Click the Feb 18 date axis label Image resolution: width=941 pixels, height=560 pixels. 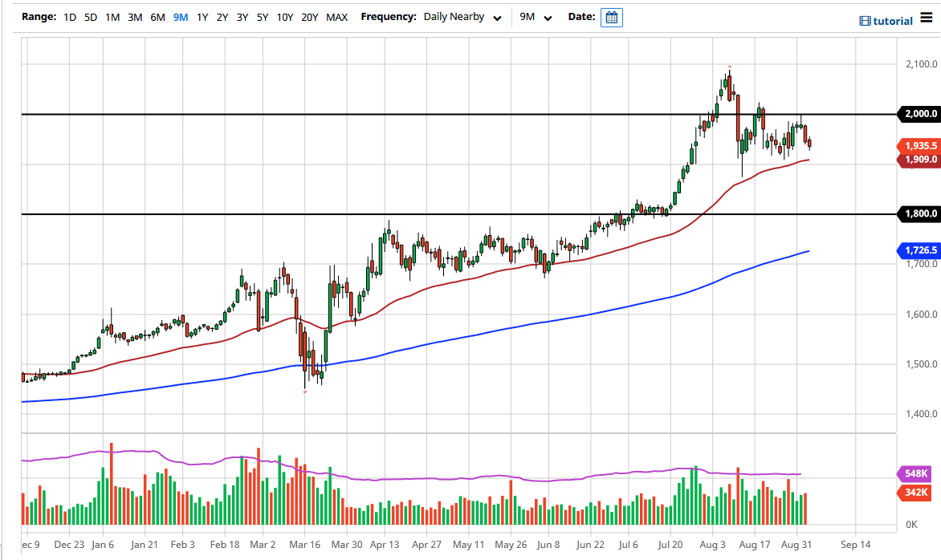pyautogui.click(x=225, y=545)
